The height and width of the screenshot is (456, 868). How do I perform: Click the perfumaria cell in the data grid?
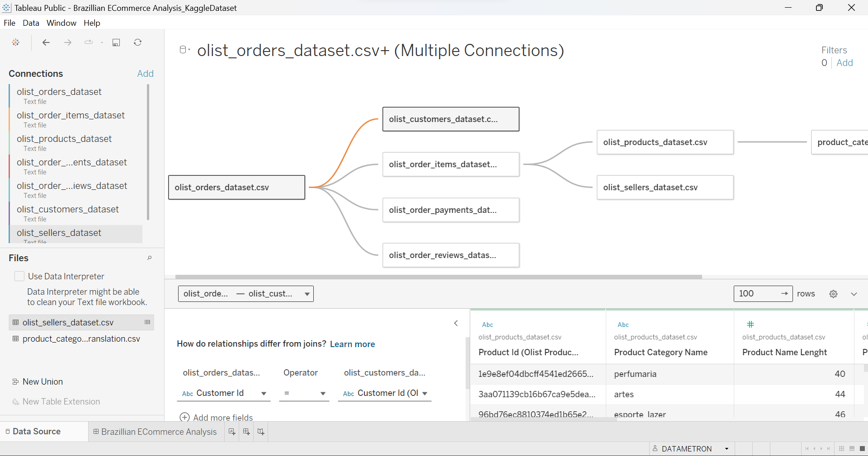pos(670,374)
